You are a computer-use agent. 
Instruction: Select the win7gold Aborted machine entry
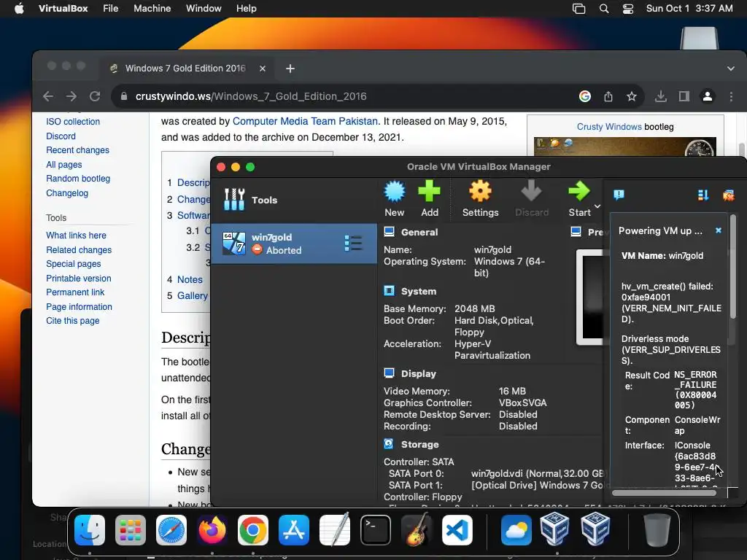(x=293, y=244)
